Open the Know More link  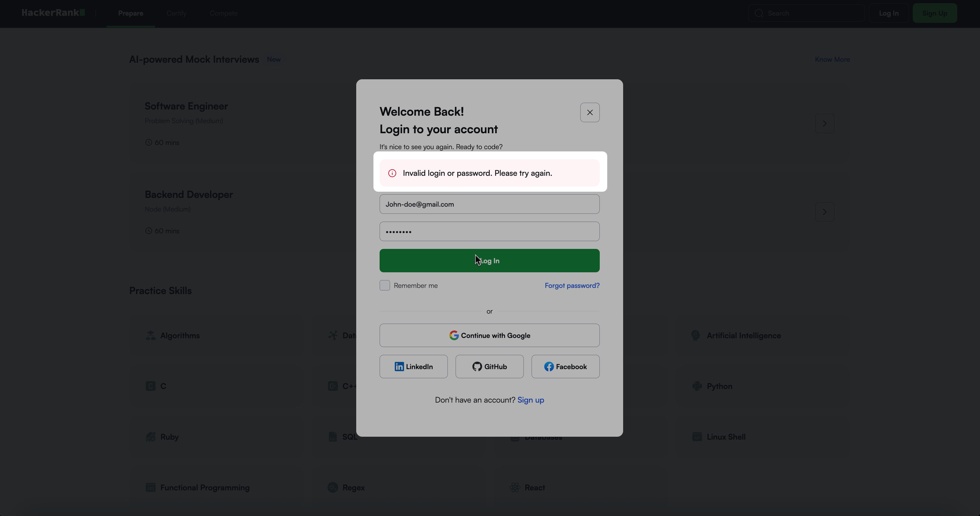pos(832,59)
